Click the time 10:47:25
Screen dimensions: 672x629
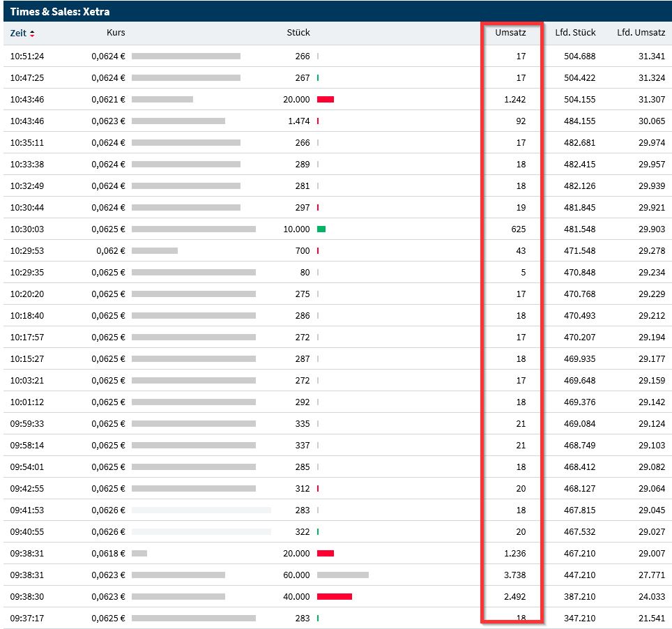tap(27, 78)
